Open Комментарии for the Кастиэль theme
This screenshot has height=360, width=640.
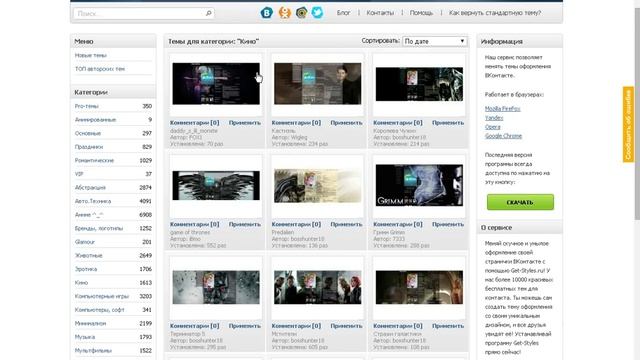[296, 122]
